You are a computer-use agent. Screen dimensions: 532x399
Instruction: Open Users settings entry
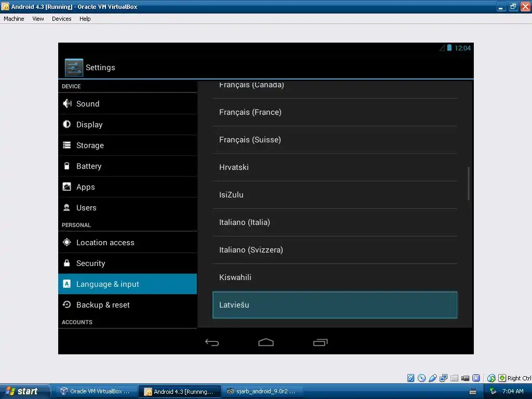pos(128,208)
